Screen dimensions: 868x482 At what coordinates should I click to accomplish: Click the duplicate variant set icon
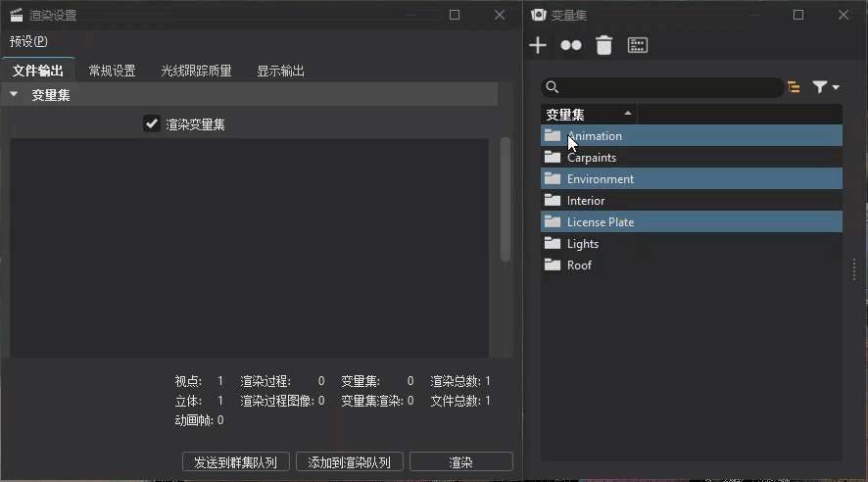(571, 45)
